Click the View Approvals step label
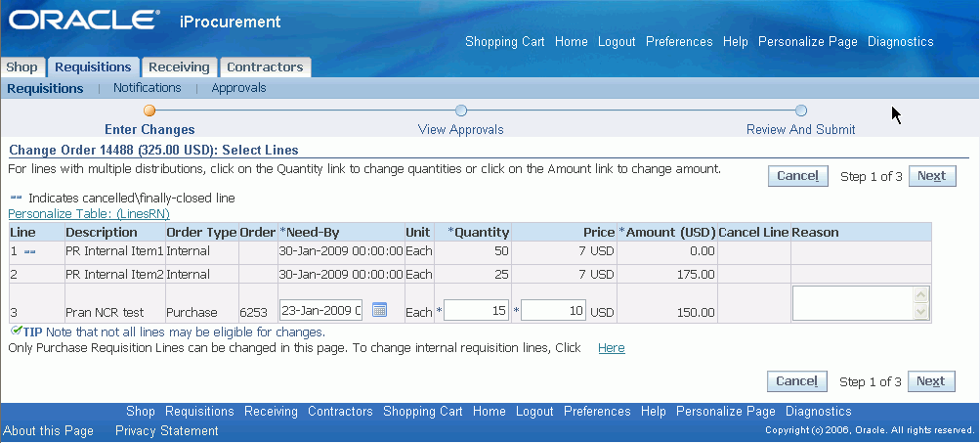This screenshot has height=443, width=980. tap(460, 129)
